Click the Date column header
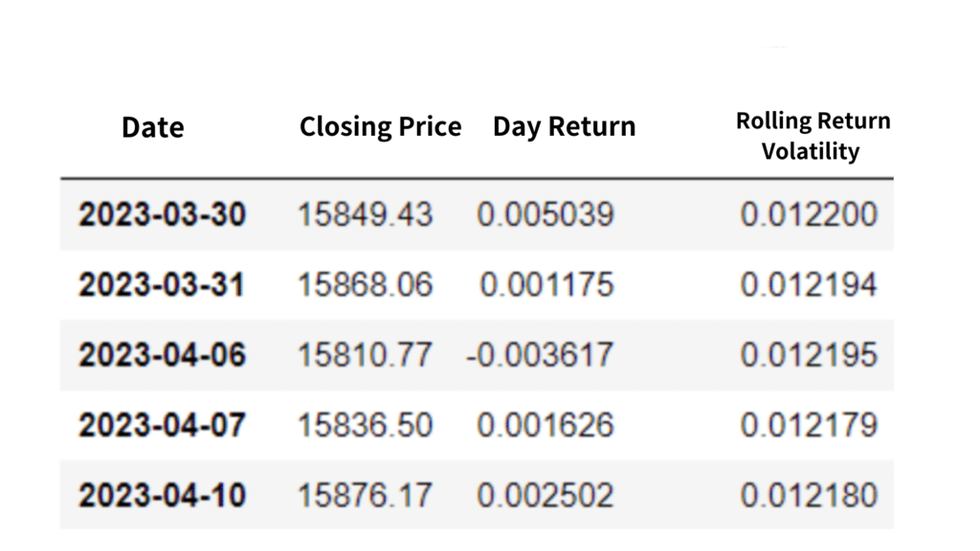This screenshot has width=980, height=551. coord(153,127)
